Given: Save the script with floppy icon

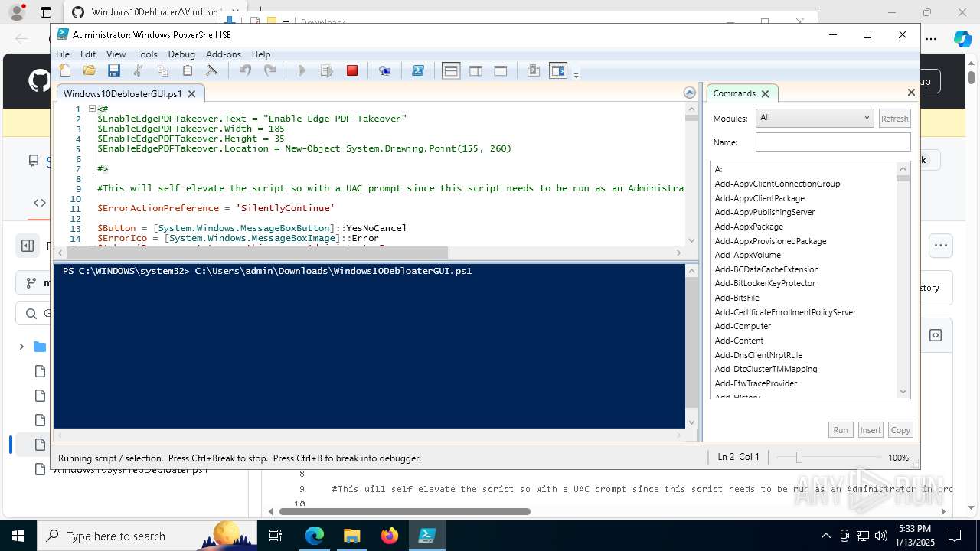Looking at the screenshot, I should tap(114, 70).
